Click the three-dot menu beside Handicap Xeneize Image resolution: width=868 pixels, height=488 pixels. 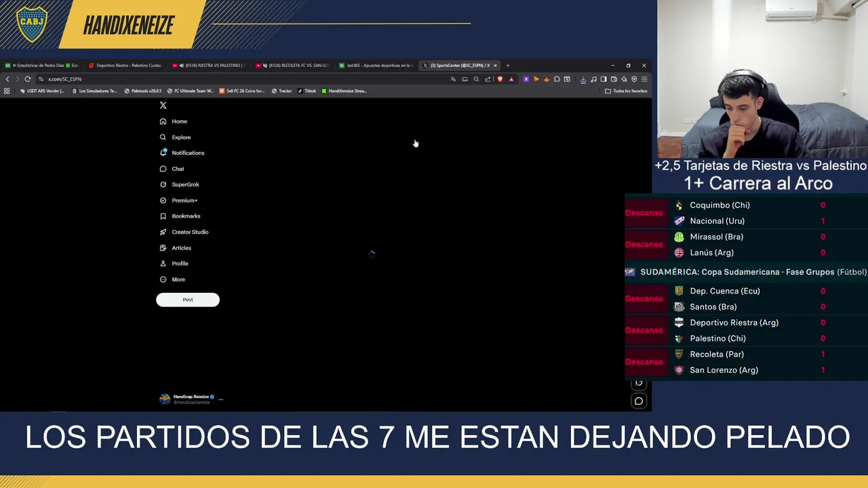pos(220,399)
